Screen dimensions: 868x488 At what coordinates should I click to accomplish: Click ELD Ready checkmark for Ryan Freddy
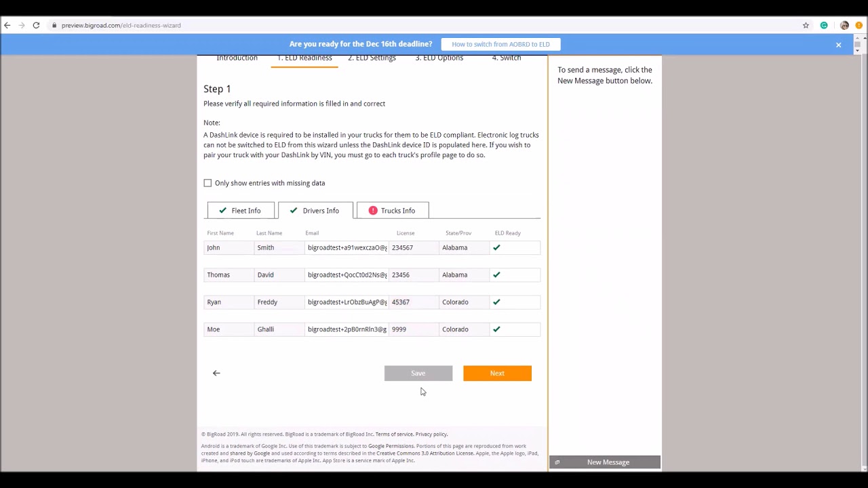(496, 302)
